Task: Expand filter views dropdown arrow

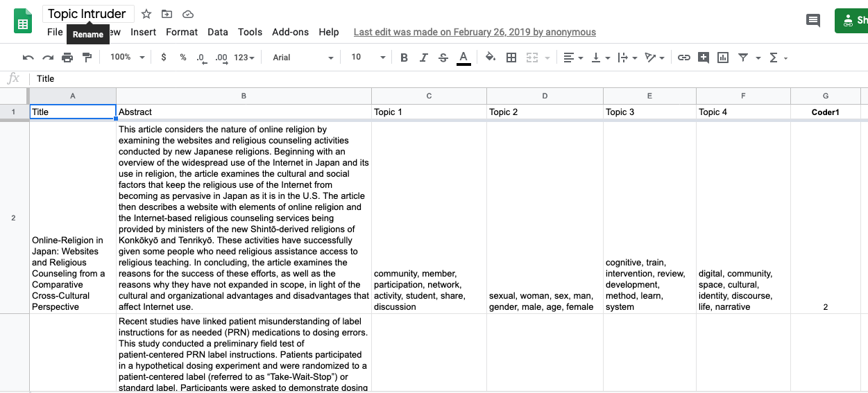Action: 758,58
